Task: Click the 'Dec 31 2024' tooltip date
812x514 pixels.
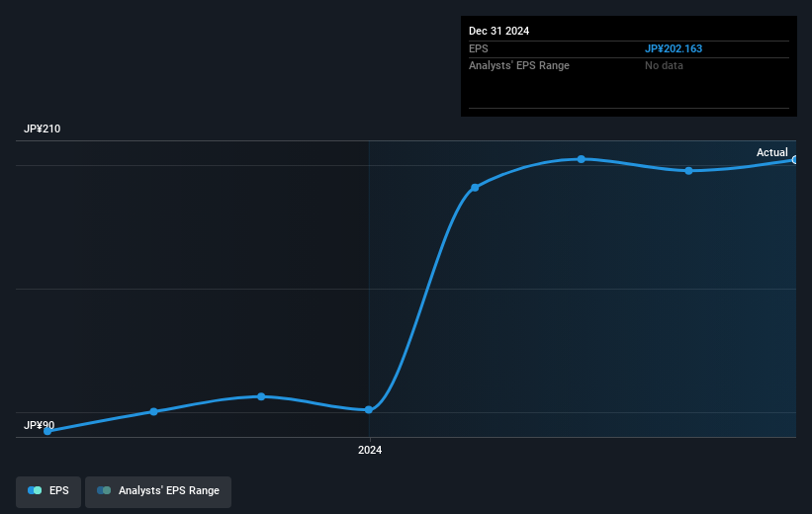Action: 498,31
